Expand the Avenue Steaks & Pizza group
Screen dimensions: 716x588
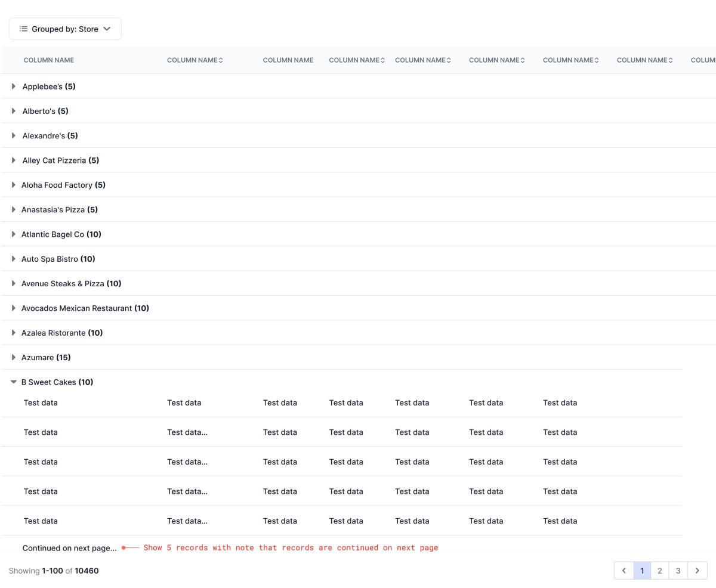[x=13, y=283]
